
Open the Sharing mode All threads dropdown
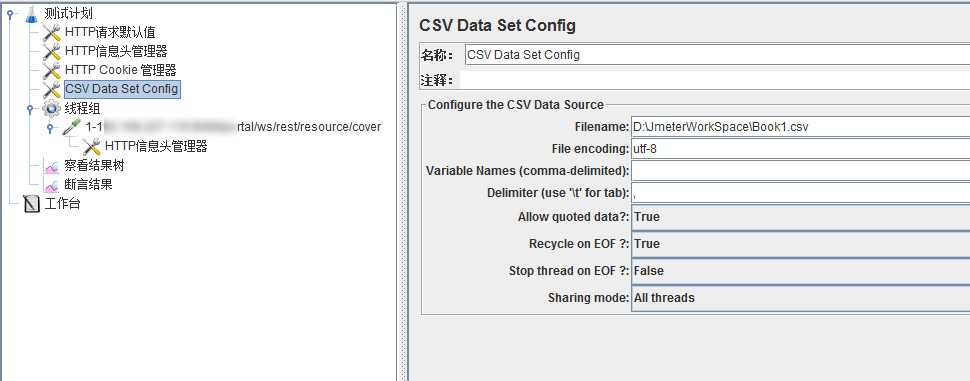[800, 298]
